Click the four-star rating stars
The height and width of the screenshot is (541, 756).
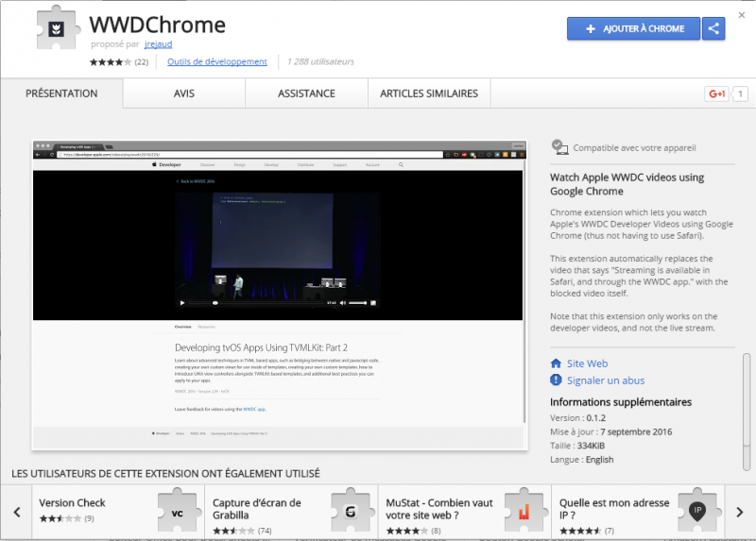click(x=110, y=61)
